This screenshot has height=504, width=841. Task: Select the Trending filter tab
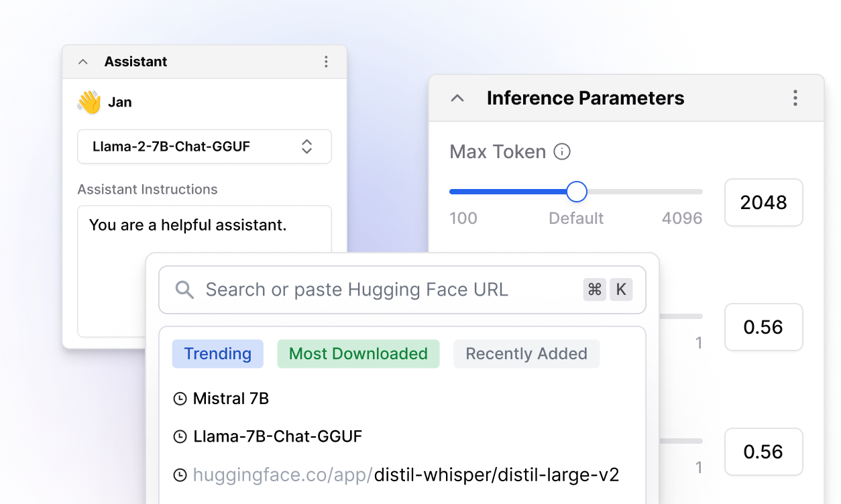tap(218, 354)
